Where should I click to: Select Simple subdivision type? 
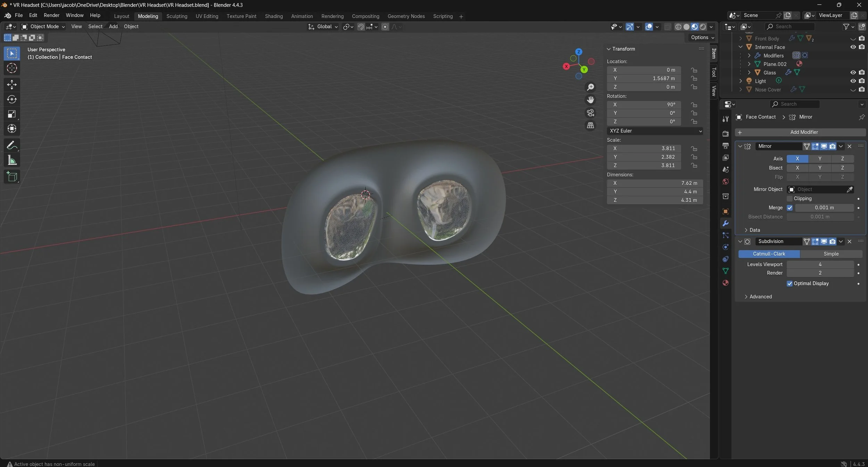tap(831, 254)
